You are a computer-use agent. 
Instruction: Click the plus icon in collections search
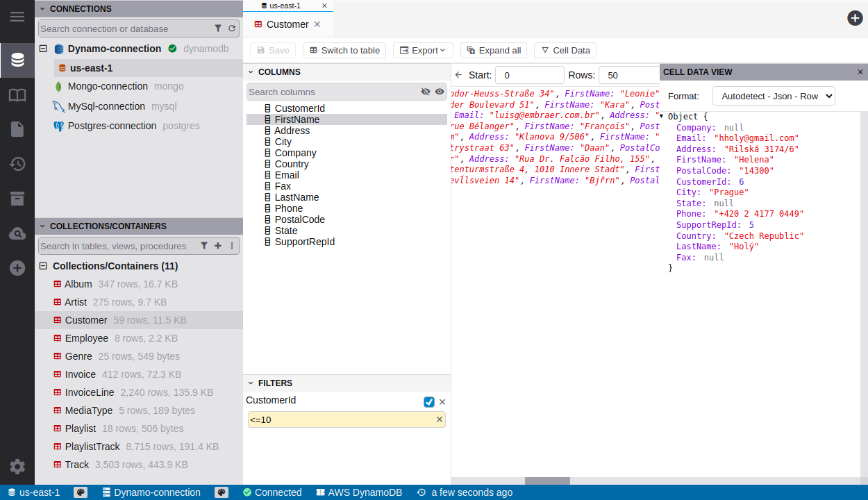218,246
